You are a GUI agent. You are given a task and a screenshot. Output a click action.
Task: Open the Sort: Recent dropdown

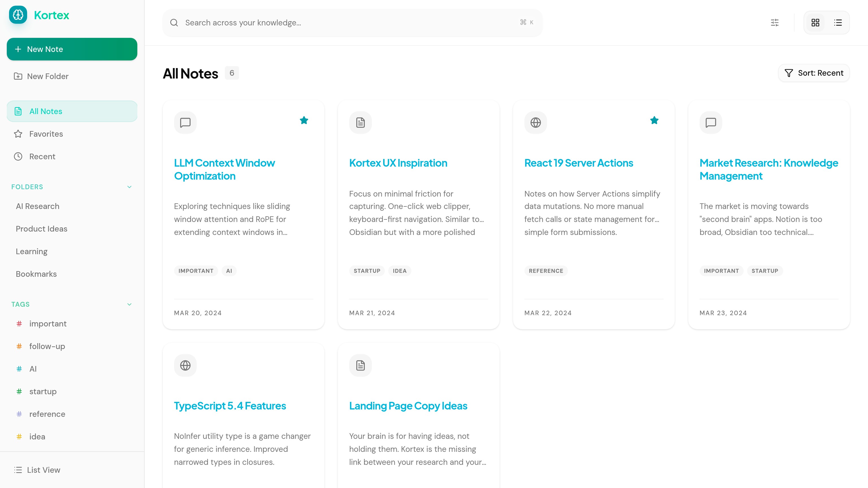click(x=814, y=73)
